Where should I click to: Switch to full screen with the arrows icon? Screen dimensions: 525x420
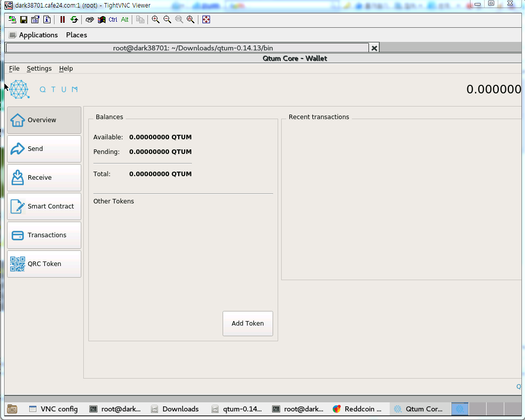(x=206, y=20)
